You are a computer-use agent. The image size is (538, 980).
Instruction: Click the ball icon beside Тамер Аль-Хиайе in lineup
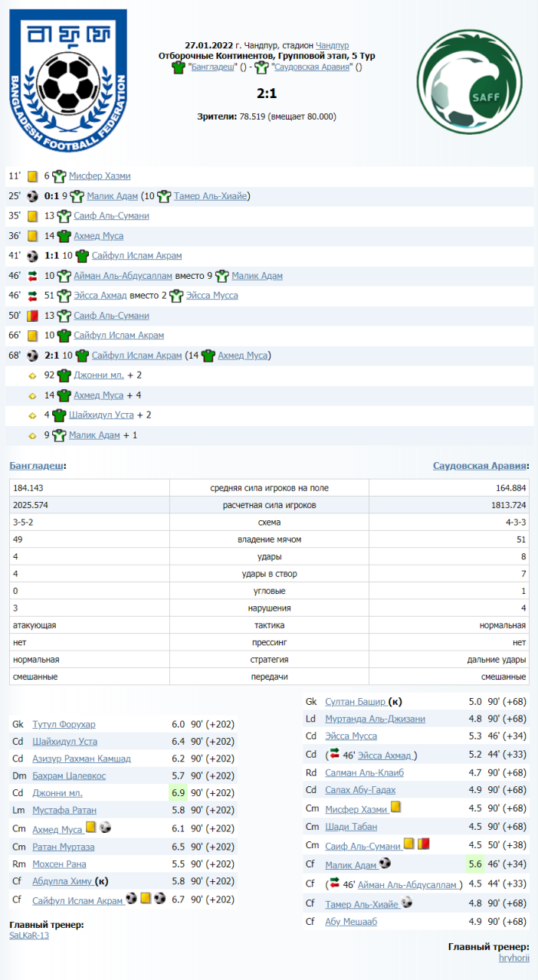[406, 903]
